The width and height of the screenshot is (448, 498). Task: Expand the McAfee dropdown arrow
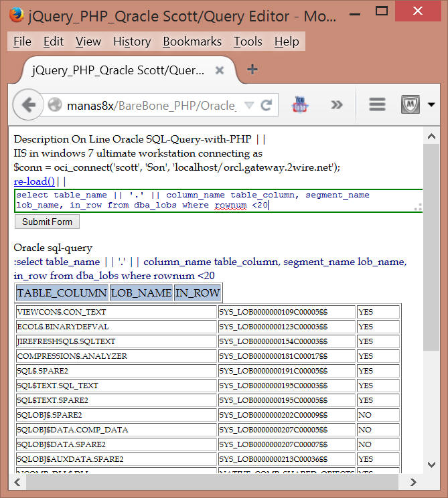click(x=431, y=105)
